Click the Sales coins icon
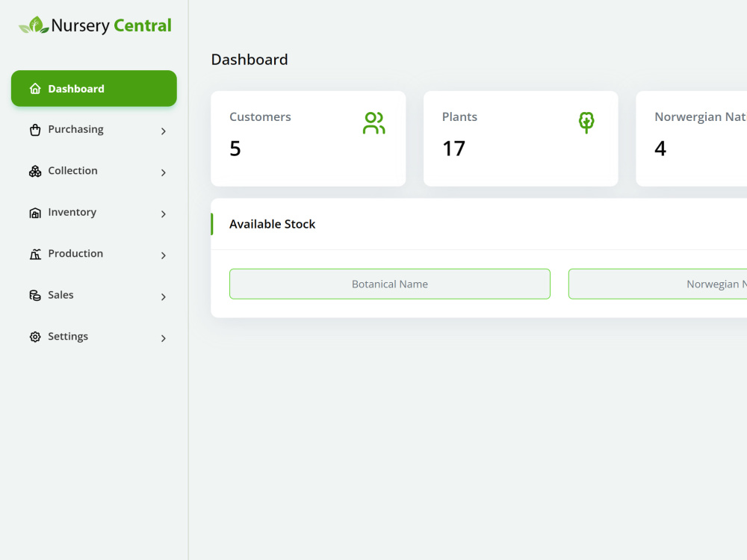The width and height of the screenshot is (747, 560). point(35,296)
